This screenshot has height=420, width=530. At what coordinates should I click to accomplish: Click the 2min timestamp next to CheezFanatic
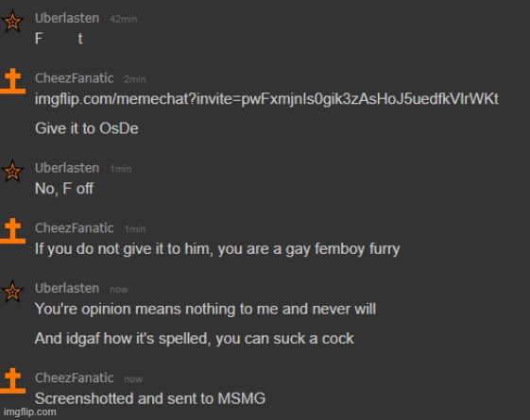pos(135,79)
